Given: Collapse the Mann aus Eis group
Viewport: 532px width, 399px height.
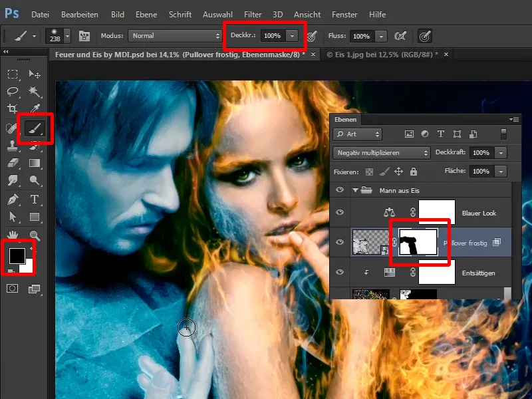Looking at the screenshot, I should [x=355, y=190].
